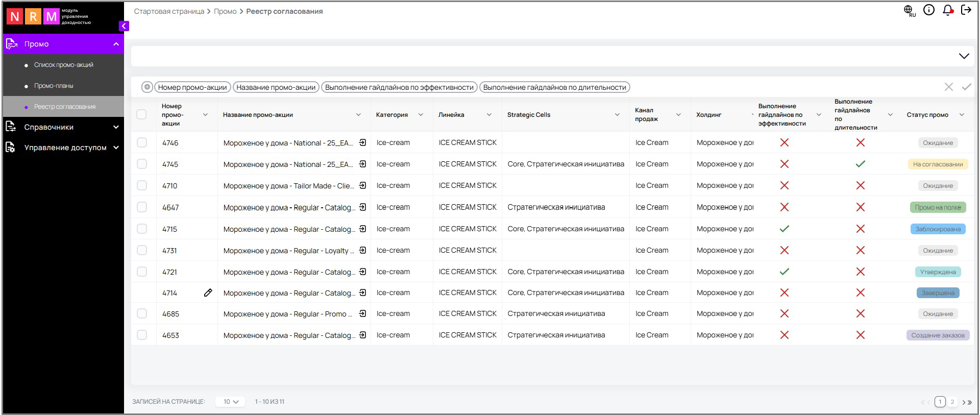Screen dimensions: 980x415
Task: Toggle the select-all header checkbox
Action: pyautogui.click(x=142, y=115)
